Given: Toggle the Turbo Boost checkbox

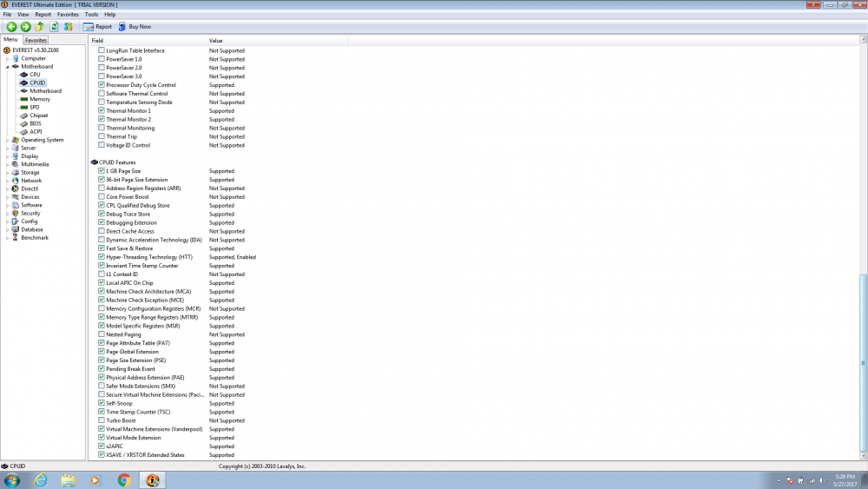Looking at the screenshot, I should point(102,420).
